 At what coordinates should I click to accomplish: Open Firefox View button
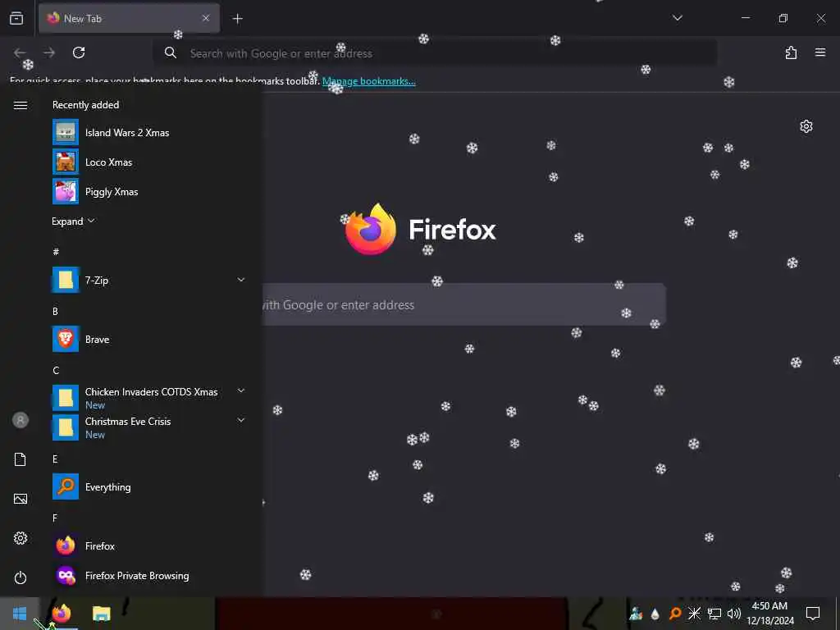pos(16,18)
